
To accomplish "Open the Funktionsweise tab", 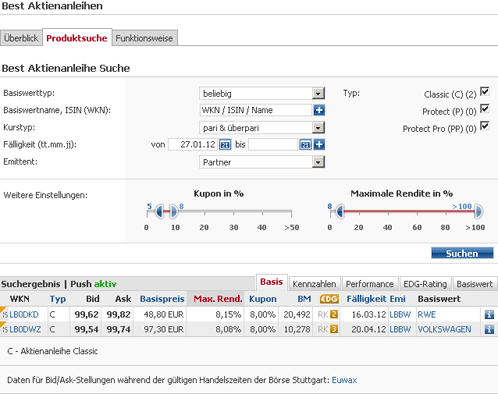I will (x=144, y=38).
